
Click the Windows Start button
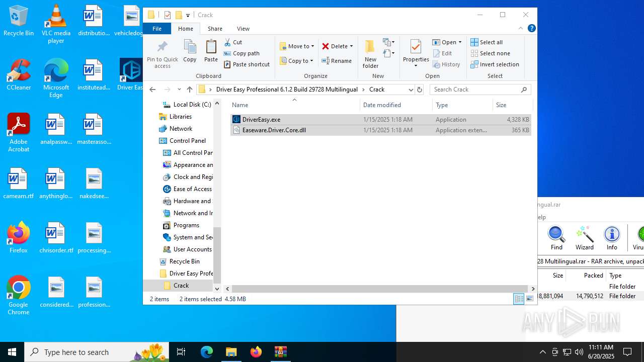pos(12,352)
